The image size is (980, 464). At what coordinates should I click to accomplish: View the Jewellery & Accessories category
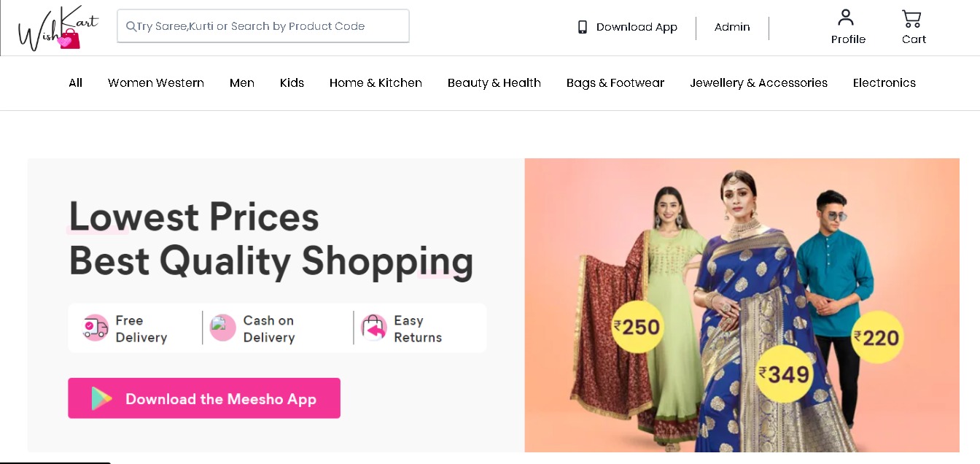pos(758,82)
